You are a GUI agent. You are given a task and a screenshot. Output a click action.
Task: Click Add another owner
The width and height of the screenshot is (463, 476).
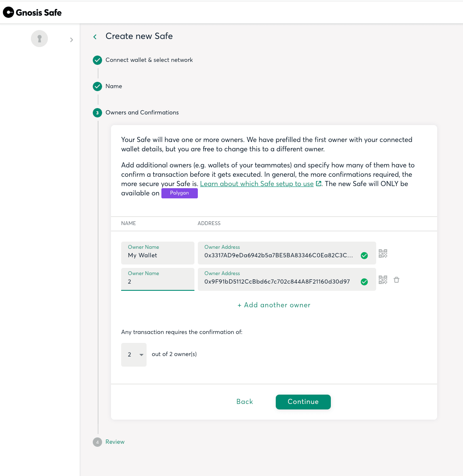tap(274, 305)
